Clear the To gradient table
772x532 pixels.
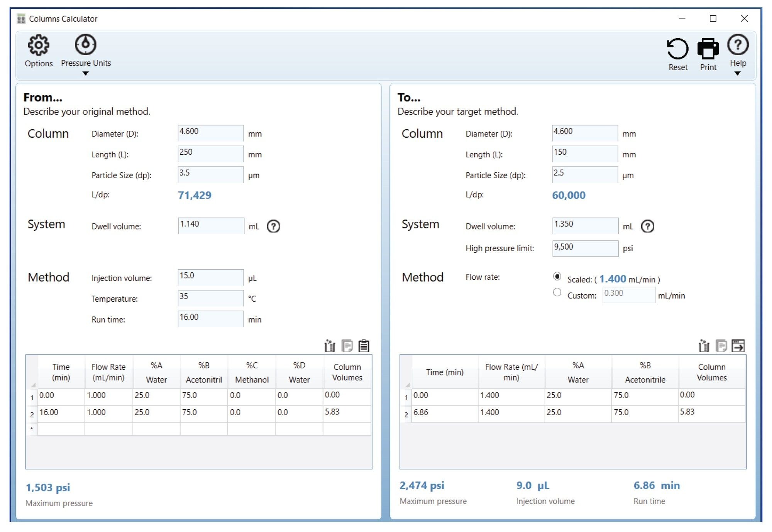coord(704,346)
